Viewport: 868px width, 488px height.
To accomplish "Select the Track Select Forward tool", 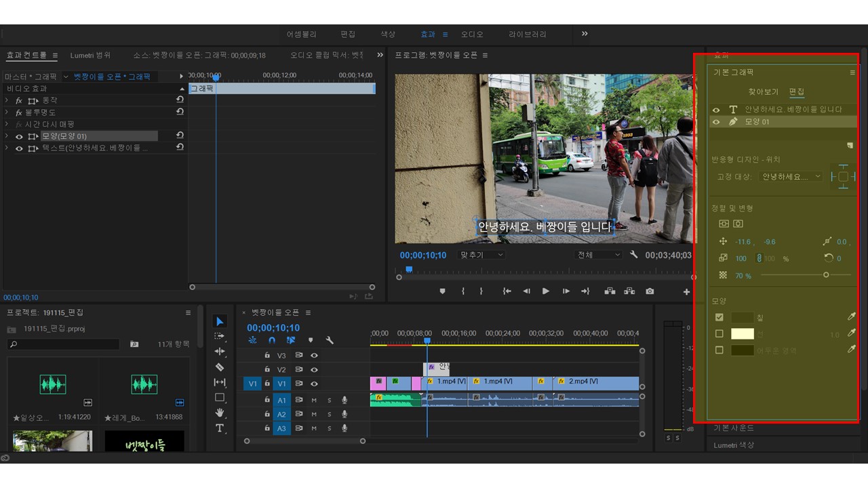I will tap(220, 336).
